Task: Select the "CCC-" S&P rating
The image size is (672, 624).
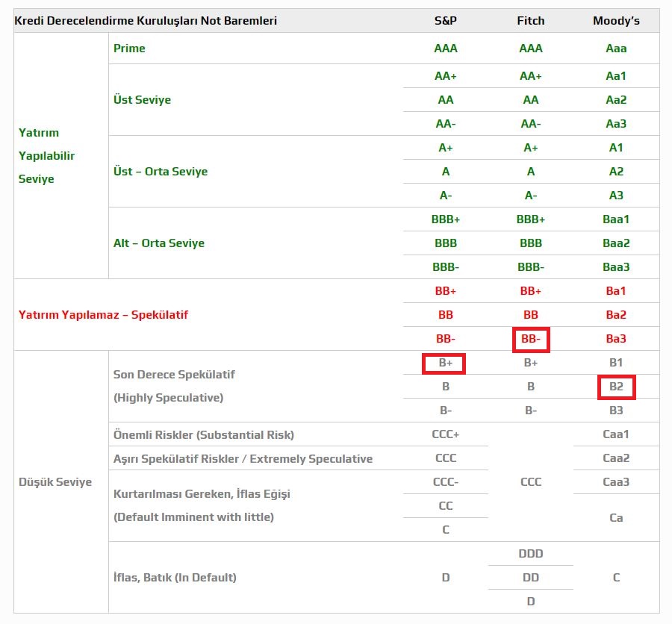Action: 445,482
